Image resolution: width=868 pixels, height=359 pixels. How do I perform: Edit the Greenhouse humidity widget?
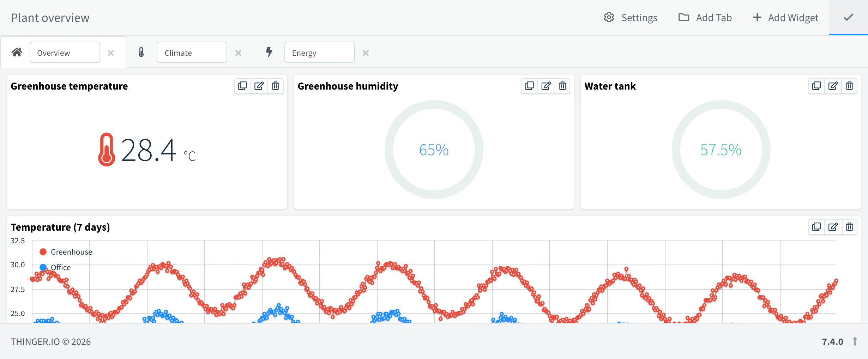(546, 86)
